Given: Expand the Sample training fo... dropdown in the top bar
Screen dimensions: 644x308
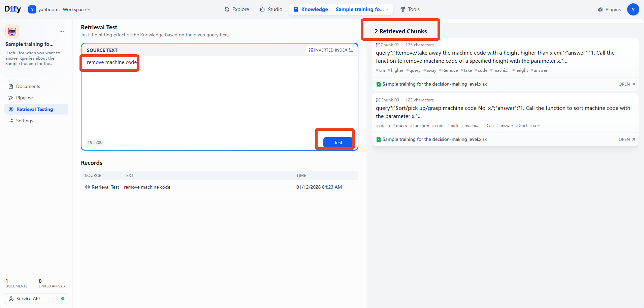Looking at the screenshot, I should (x=362, y=9).
